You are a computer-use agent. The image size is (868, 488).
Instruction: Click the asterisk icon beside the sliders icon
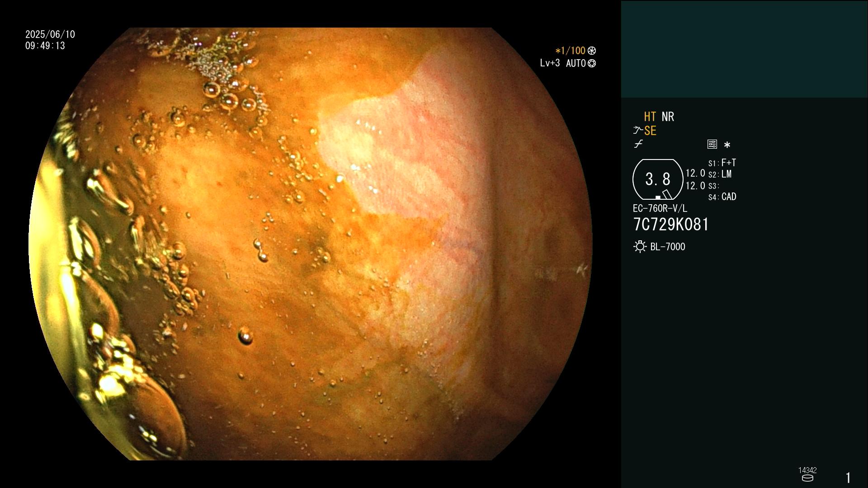coord(727,145)
